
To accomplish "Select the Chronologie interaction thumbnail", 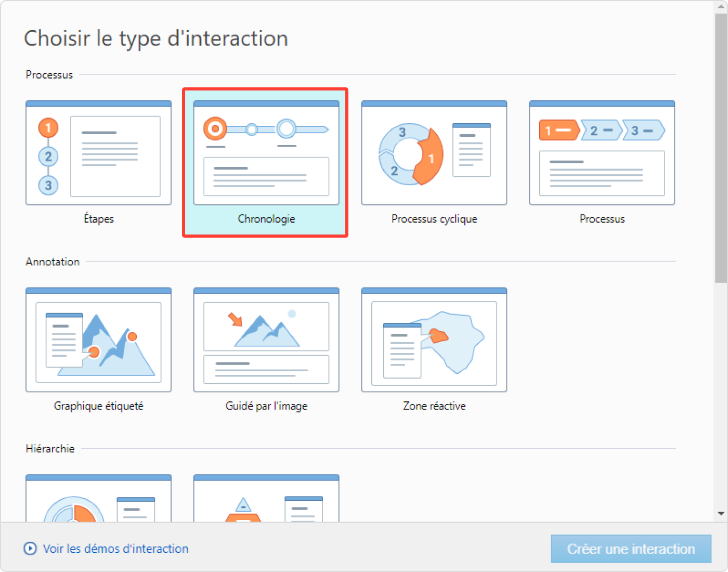I will pyautogui.click(x=266, y=153).
